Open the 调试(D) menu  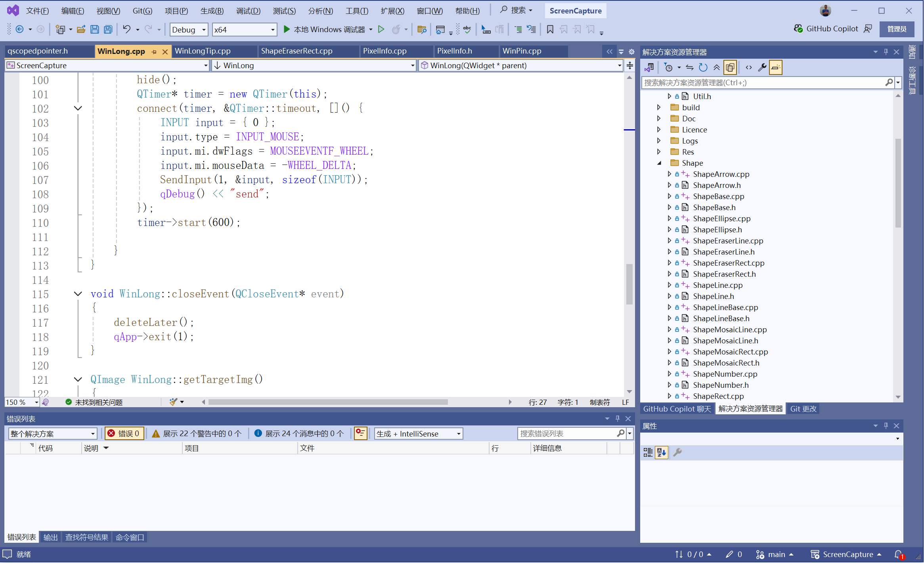click(248, 11)
